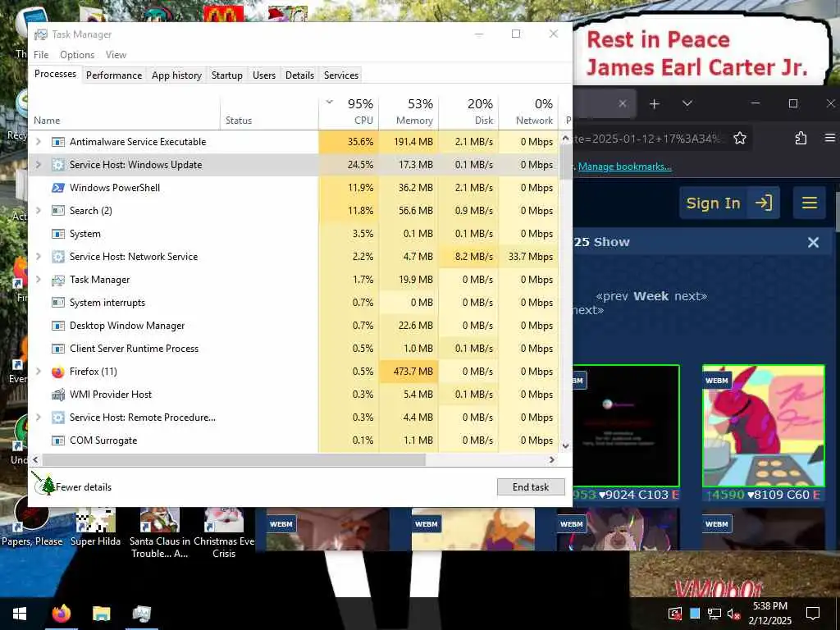Click the COM Surrogate process icon

(x=58, y=441)
